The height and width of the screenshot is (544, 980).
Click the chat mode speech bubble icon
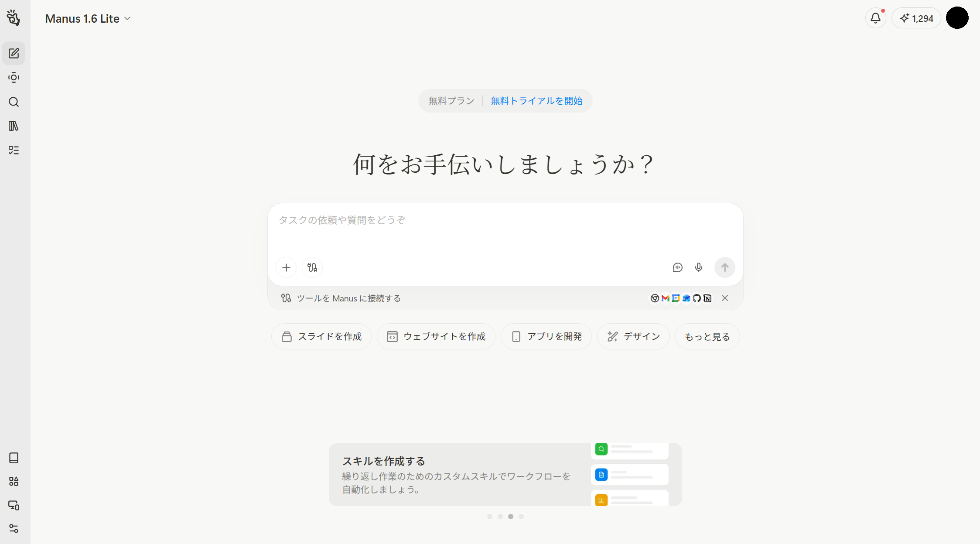tap(677, 267)
